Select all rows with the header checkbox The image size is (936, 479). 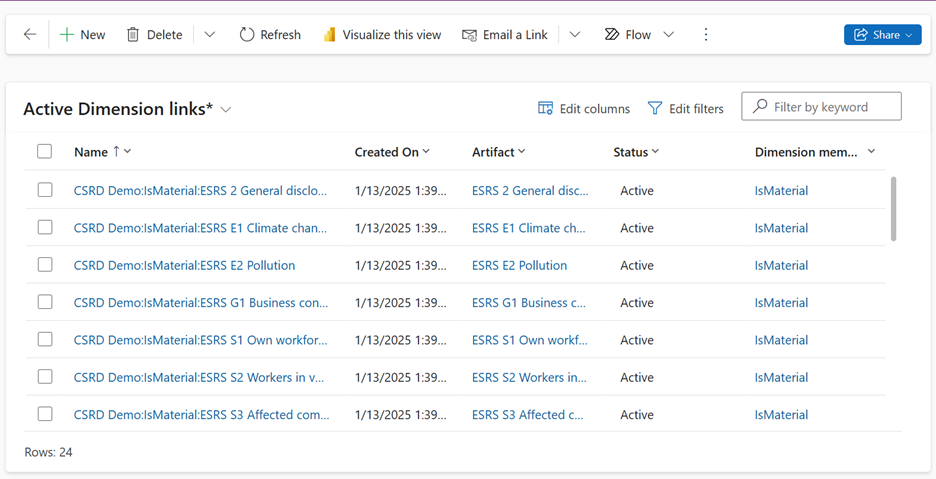click(x=45, y=152)
